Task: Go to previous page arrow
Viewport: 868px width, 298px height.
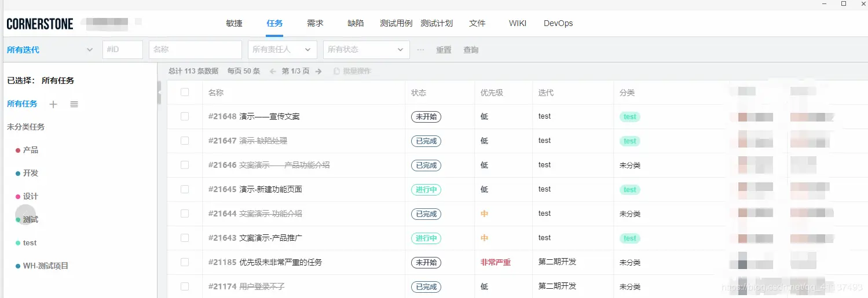Action: click(273, 71)
